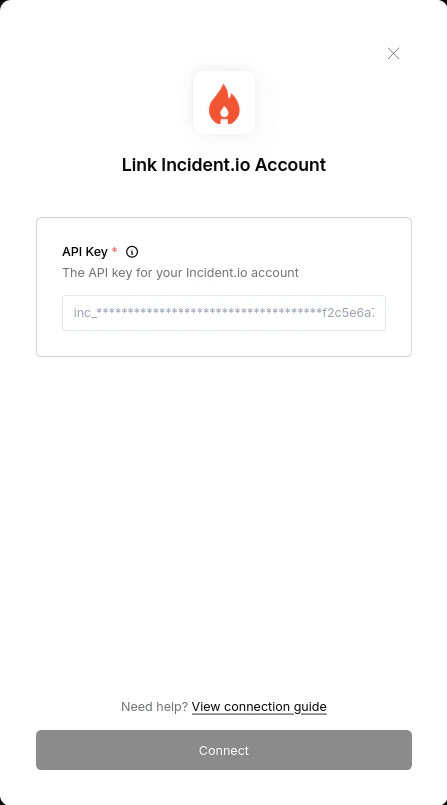Click the circled i icon beside API Key
This screenshot has height=805, width=447.
pos(132,252)
